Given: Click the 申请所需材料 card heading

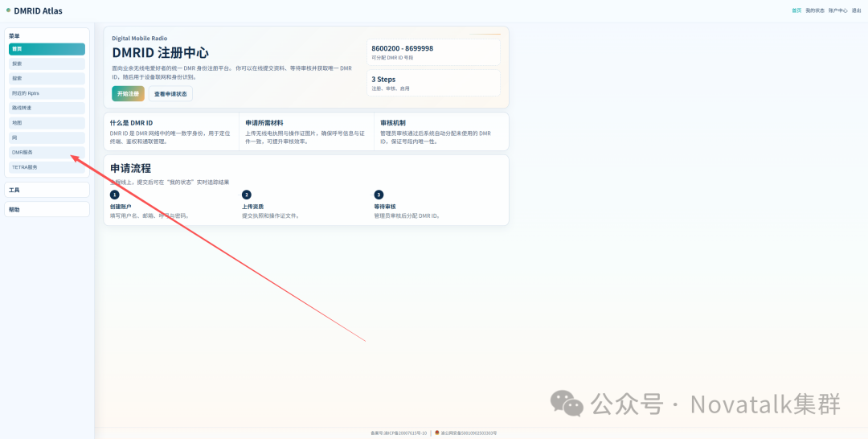Looking at the screenshot, I should (x=264, y=123).
